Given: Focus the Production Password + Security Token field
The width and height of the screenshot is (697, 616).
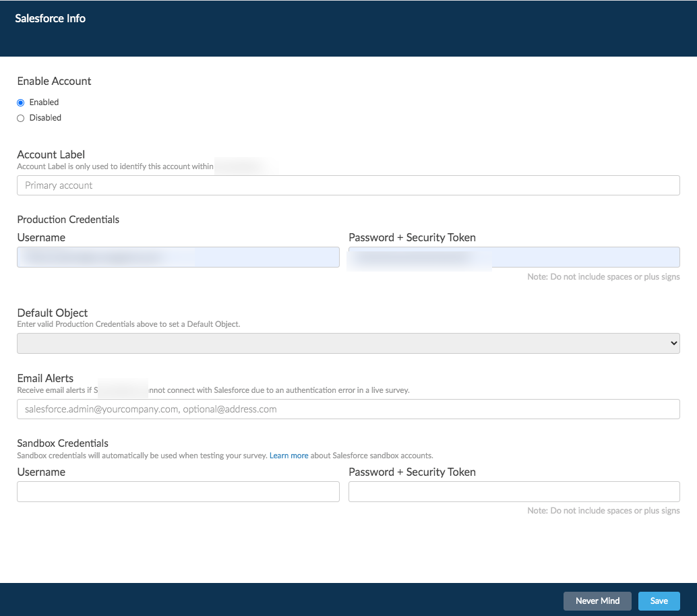Looking at the screenshot, I should click(x=514, y=257).
